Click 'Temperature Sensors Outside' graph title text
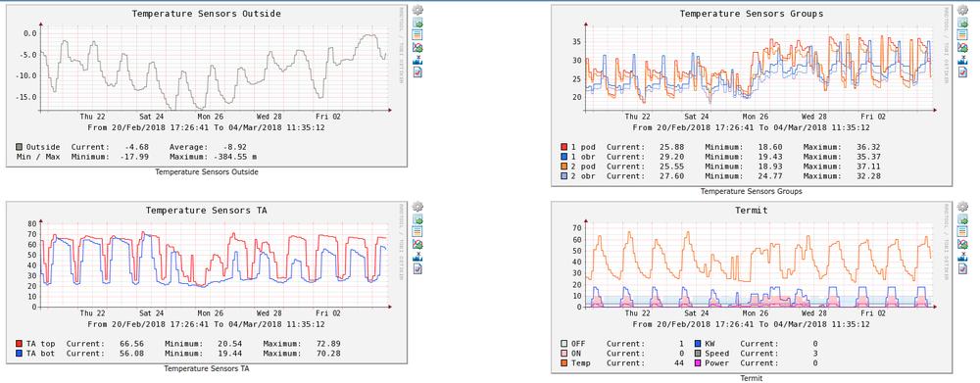 click(x=206, y=13)
